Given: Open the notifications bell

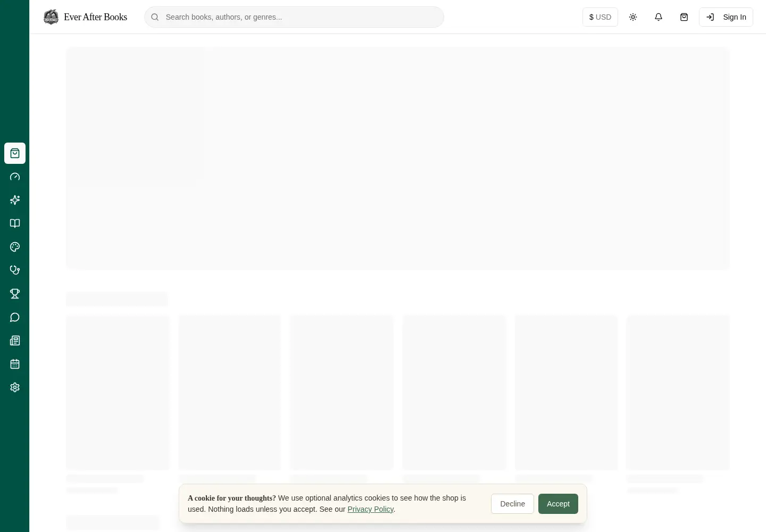Looking at the screenshot, I should click(x=659, y=17).
